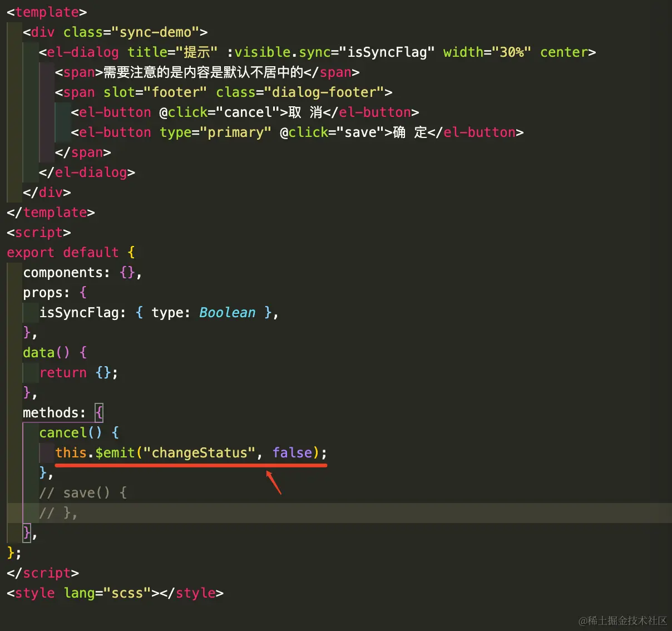Select the type="primary" attribute
The width and height of the screenshot is (672, 631).
(x=215, y=132)
